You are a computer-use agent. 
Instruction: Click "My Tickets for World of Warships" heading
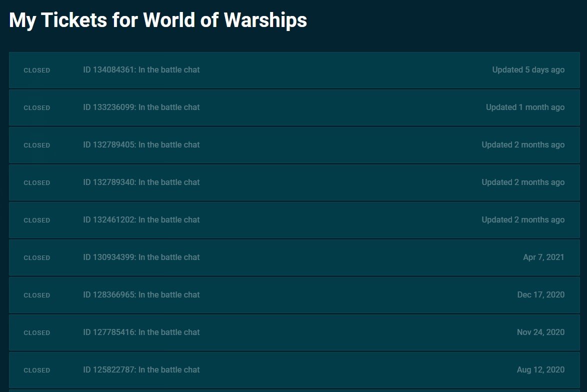click(x=158, y=20)
